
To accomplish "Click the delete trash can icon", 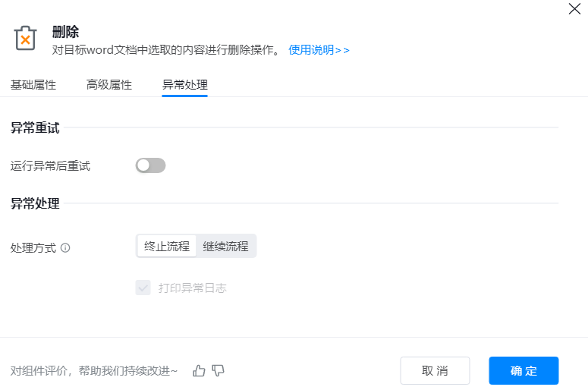I will click(25, 39).
